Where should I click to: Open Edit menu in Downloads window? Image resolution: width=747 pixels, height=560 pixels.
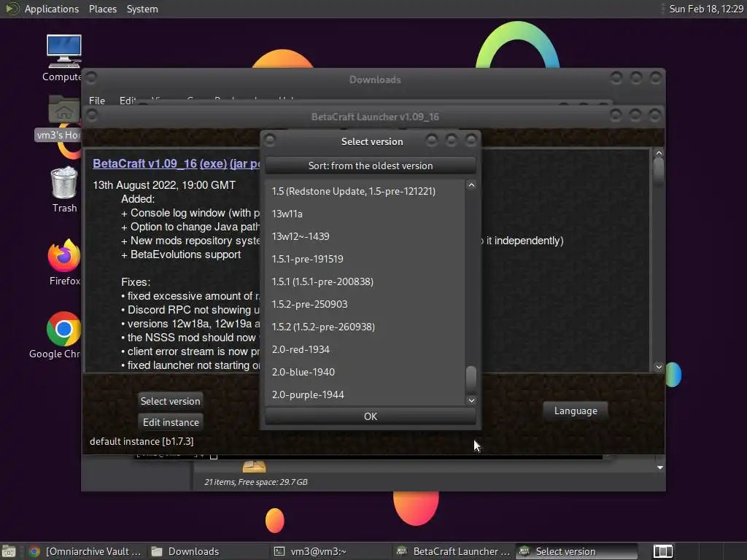pyautogui.click(x=127, y=101)
